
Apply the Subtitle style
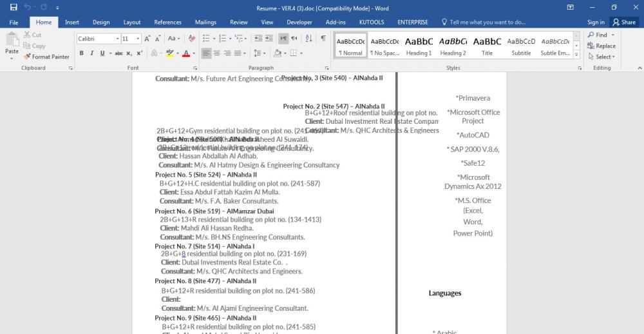click(x=521, y=45)
